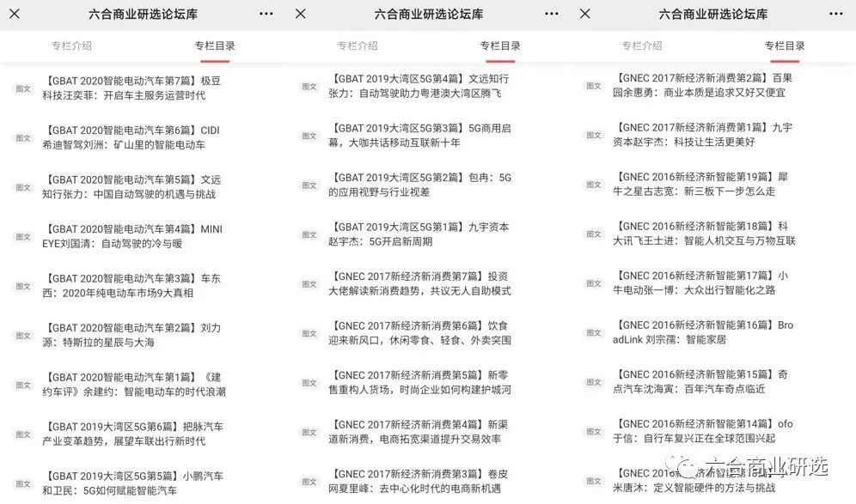Click 图文 icon beside 智能电动汽车第7篇 article
856x504 pixels.
tap(23, 88)
